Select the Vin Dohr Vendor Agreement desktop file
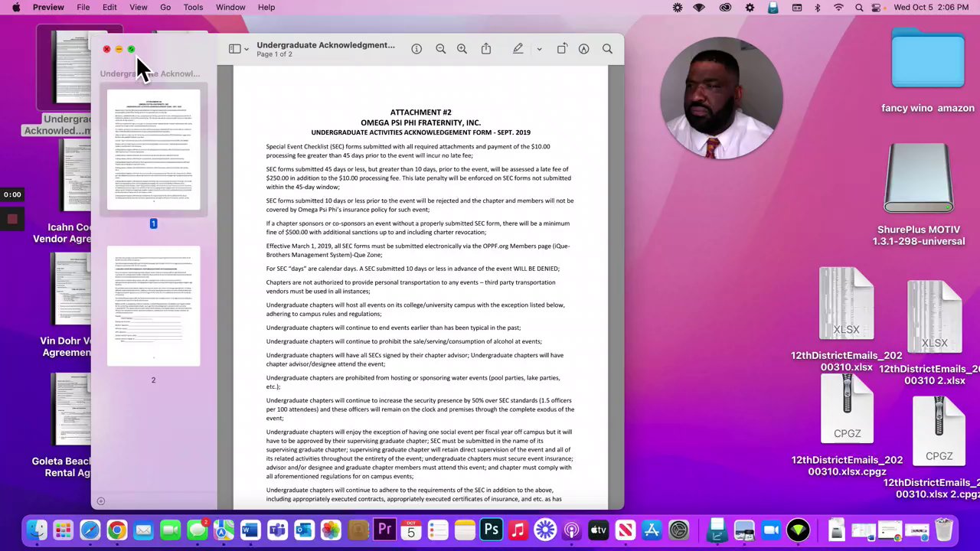Image resolution: width=980 pixels, height=551 pixels. click(x=66, y=305)
